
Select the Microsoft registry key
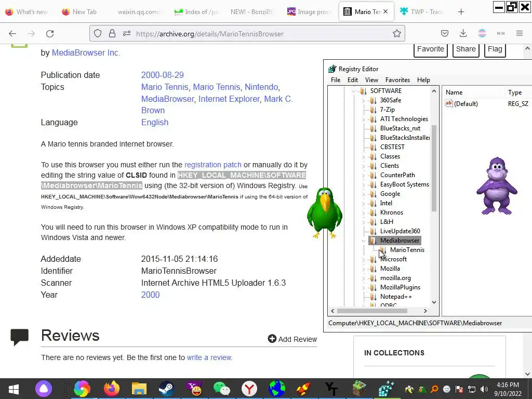393,259
